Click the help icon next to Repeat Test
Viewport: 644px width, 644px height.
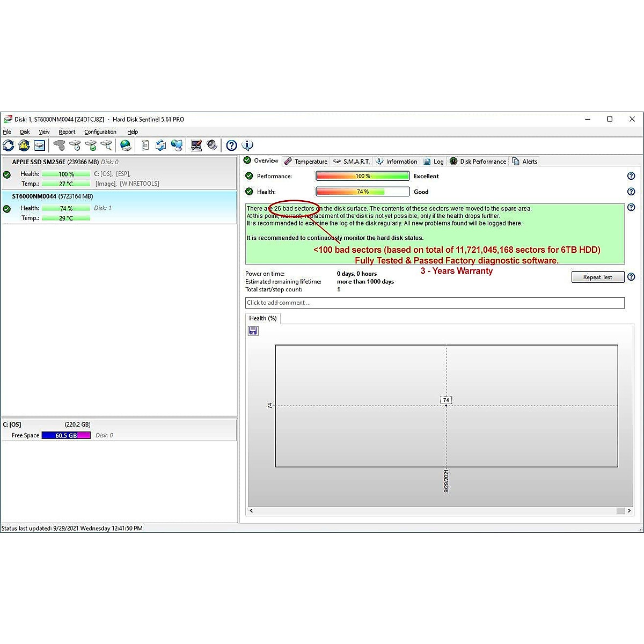point(631,277)
